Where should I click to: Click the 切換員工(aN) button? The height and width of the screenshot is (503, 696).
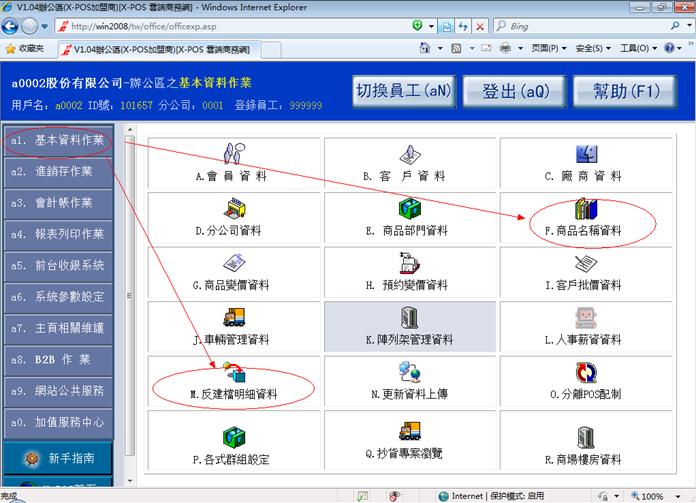point(403,91)
